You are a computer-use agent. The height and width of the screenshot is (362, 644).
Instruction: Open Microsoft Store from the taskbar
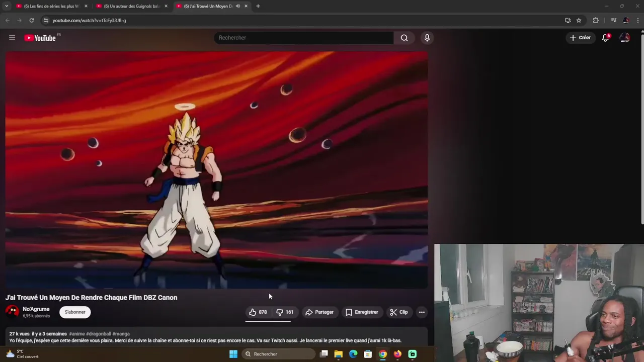click(x=368, y=354)
